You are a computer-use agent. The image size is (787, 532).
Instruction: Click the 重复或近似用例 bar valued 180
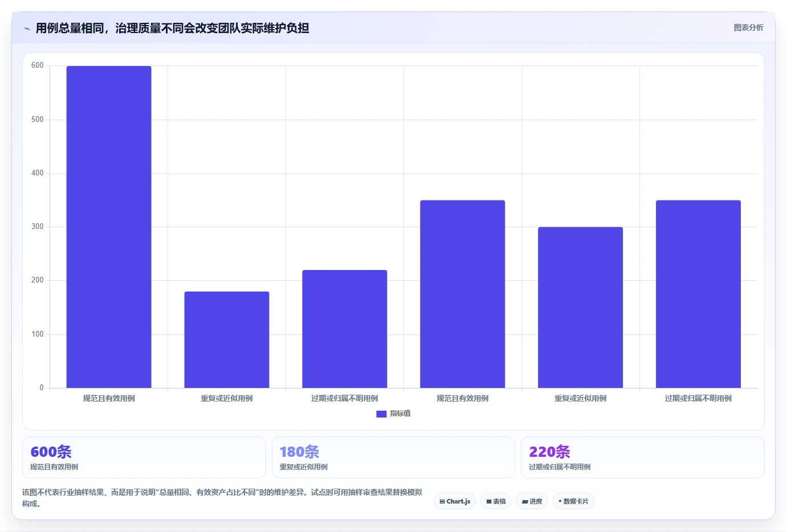click(227, 339)
